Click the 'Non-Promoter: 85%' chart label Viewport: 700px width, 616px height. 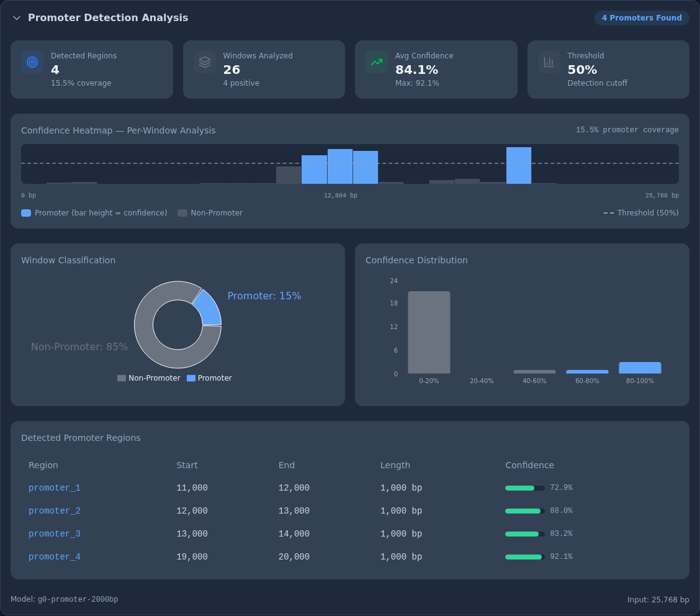(x=79, y=346)
